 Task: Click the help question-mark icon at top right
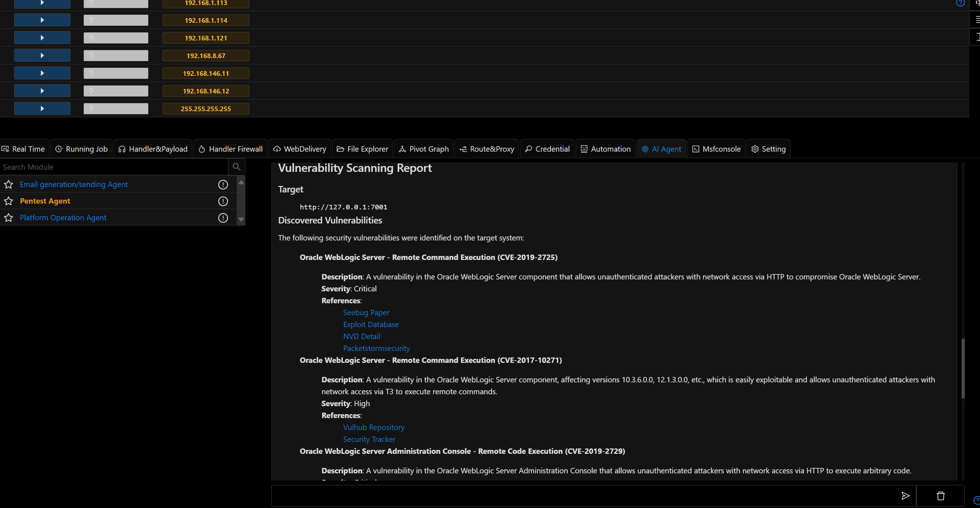tap(960, 3)
